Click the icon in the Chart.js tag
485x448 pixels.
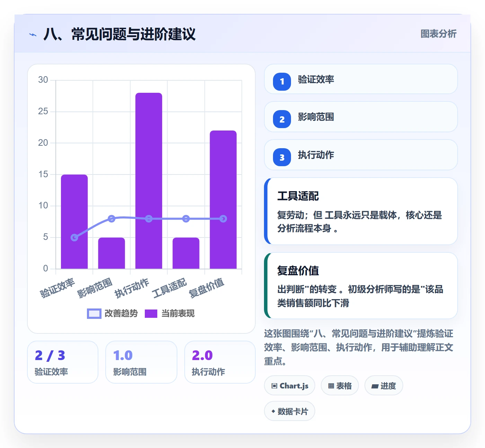click(274, 386)
